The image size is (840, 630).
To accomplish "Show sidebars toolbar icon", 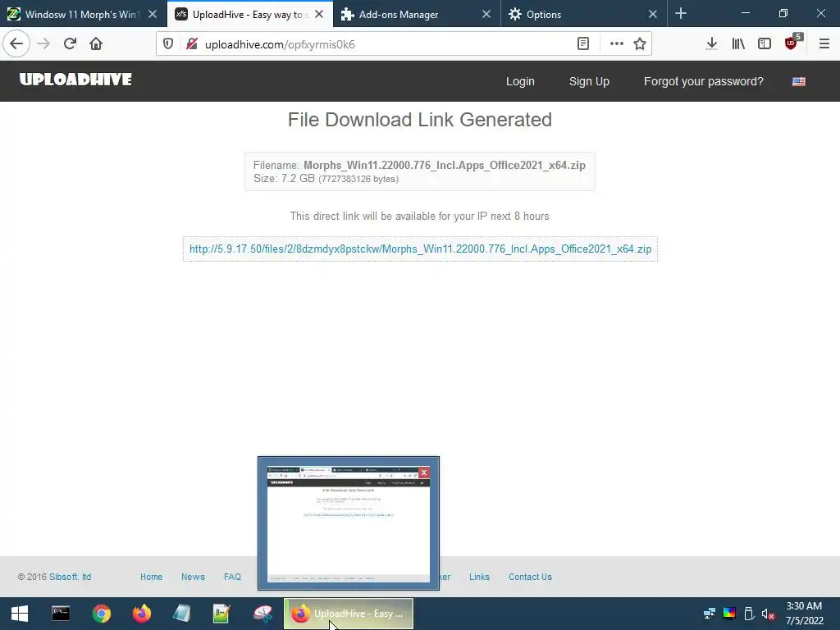I will point(765,44).
